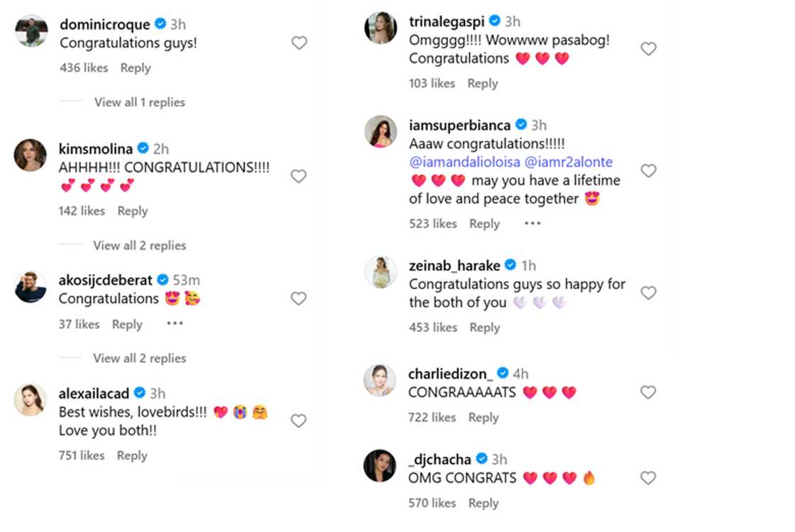Click Reply under trinalegaspi's comment
This screenshot has width=795, height=532.
click(x=482, y=83)
